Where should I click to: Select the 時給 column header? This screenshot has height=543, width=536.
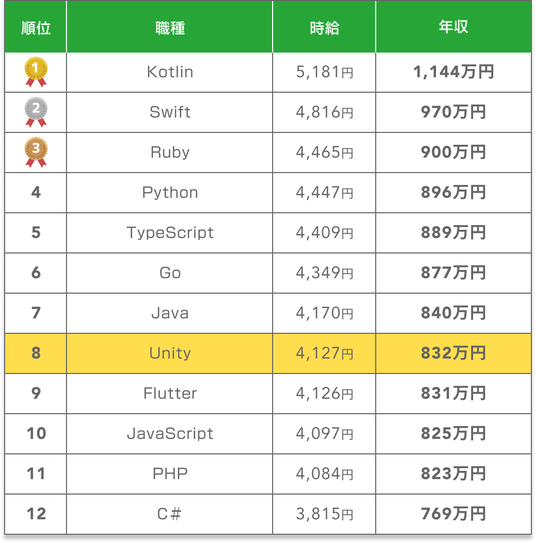pos(324,27)
